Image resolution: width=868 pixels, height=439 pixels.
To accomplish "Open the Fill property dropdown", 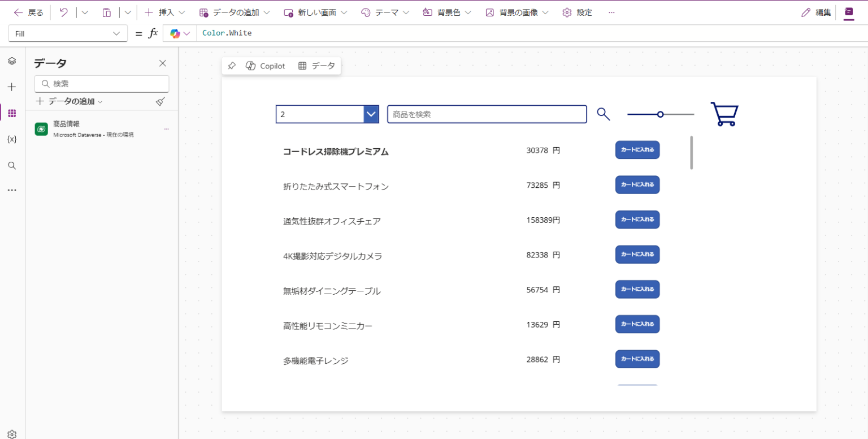I will coord(67,33).
